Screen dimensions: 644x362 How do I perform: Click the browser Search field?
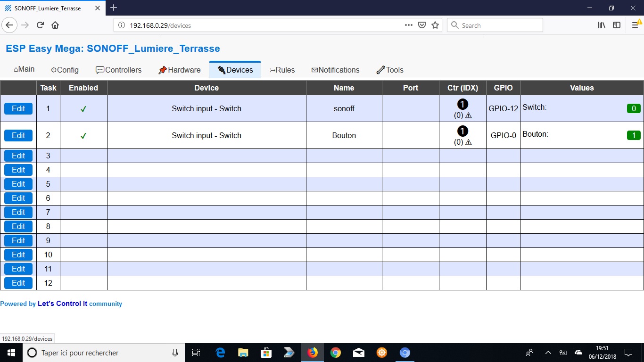(495, 25)
